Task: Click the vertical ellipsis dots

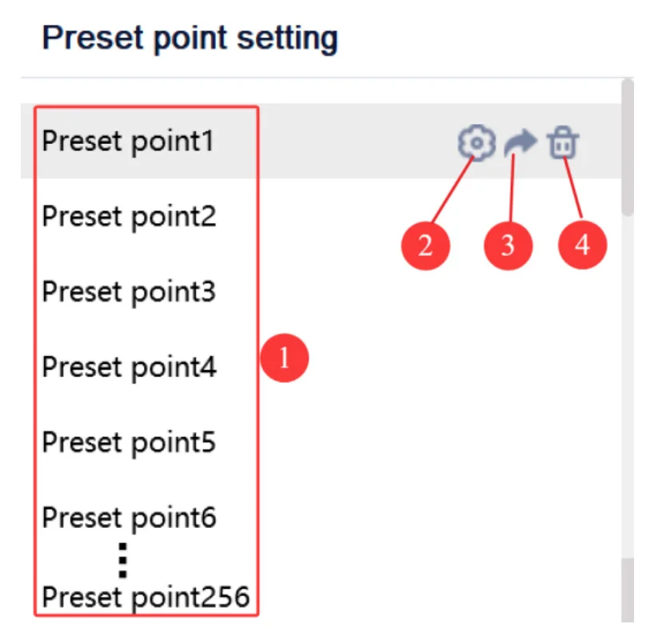Action: click(x=122, y=560)
